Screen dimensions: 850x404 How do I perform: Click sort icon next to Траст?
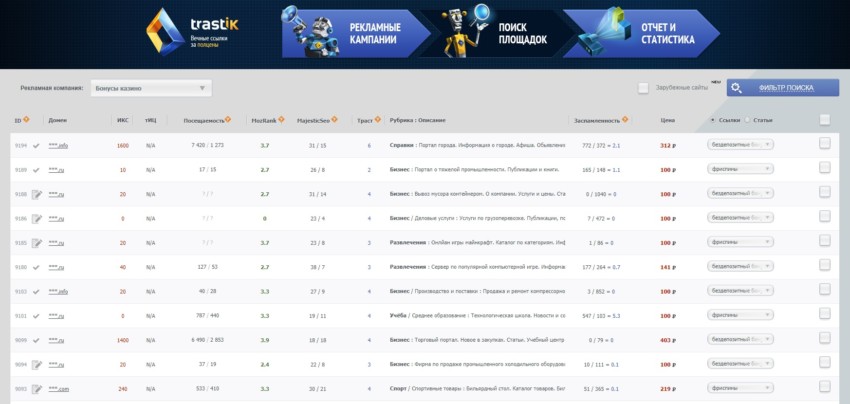coord(378,120)
